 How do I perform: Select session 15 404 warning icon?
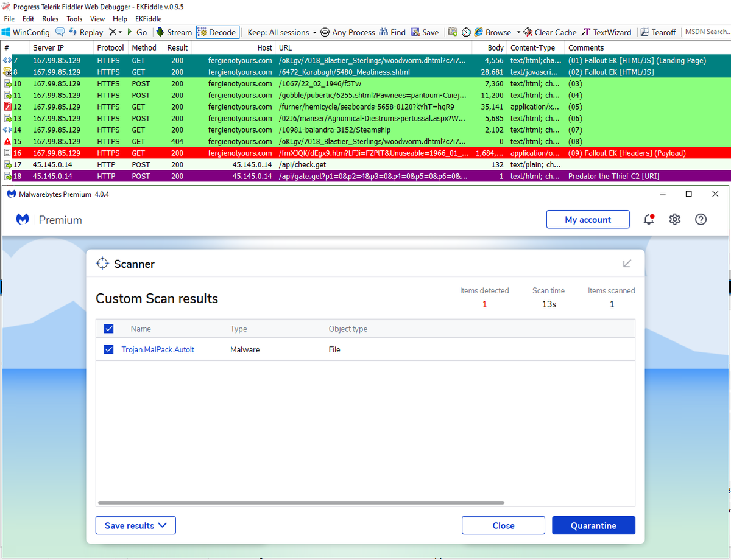click(x=7, y=141)
